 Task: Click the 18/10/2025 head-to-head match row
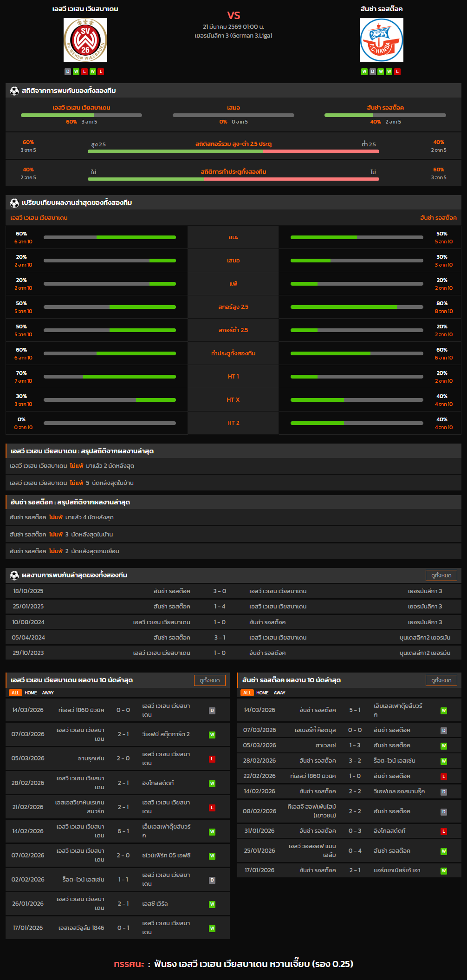click(233, 591)
